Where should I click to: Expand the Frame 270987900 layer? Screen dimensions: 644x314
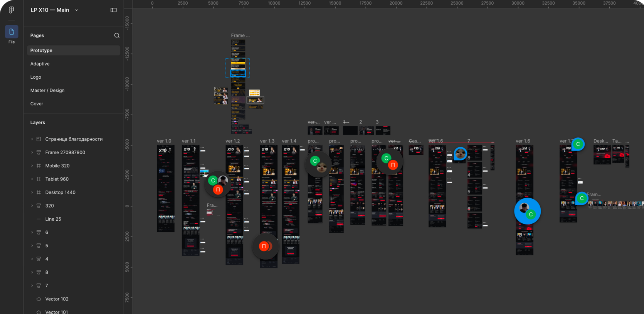(32, 152)
